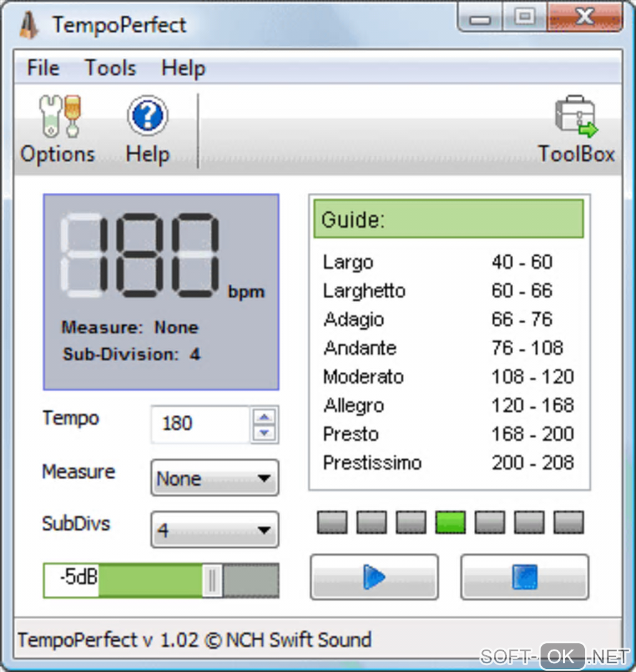The width and height of the screenshot is (636, 672).
Task: Select the Larghetto 60 - 66 guide row
Action: (x=449, y=291)
